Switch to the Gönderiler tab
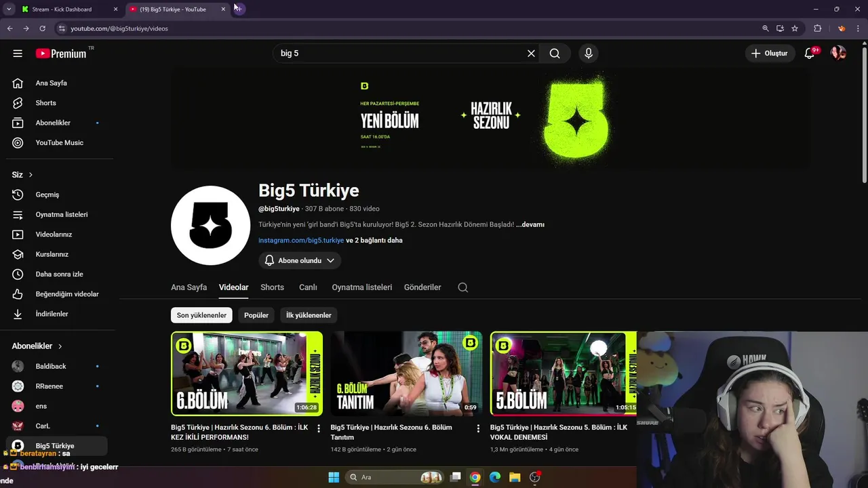868x488 pixels. 422,287
